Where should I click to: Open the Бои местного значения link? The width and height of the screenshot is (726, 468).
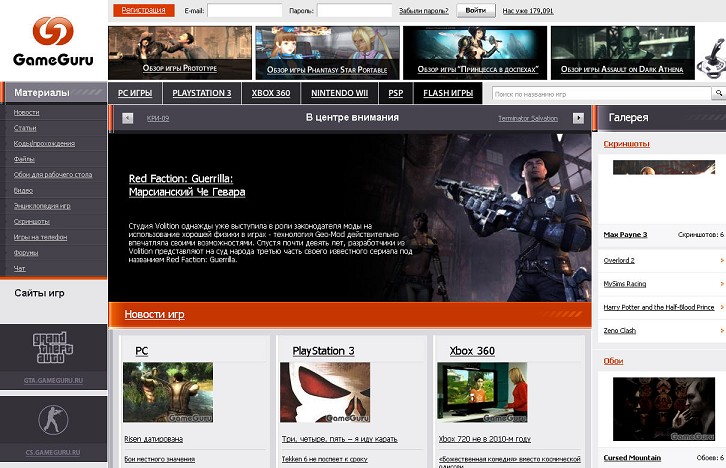160,459
